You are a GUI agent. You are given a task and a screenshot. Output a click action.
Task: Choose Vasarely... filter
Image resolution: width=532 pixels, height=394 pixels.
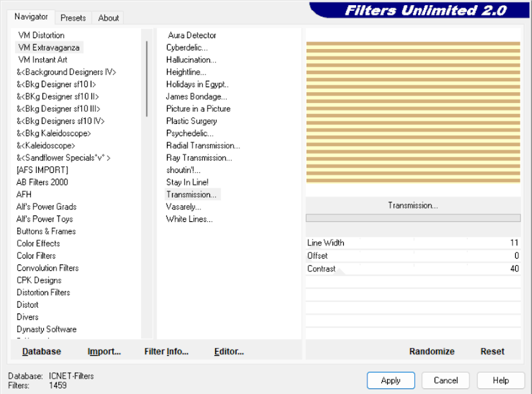click(184, 206)
